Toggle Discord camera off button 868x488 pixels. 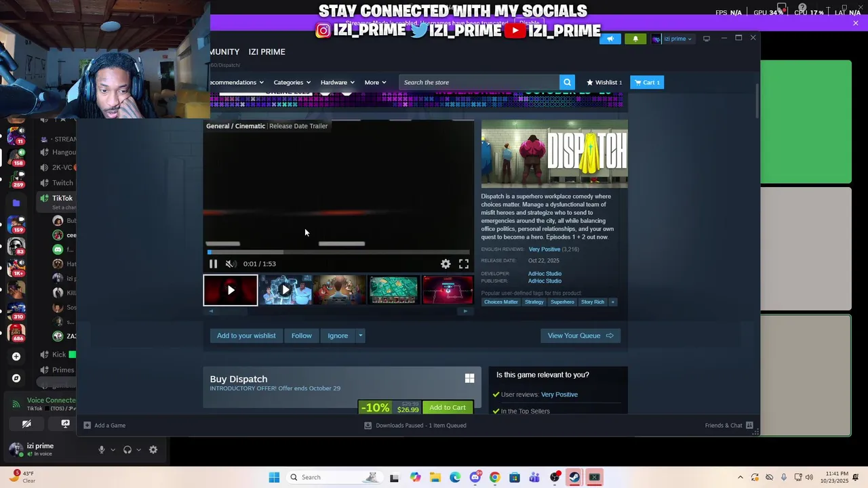(26, 424)
